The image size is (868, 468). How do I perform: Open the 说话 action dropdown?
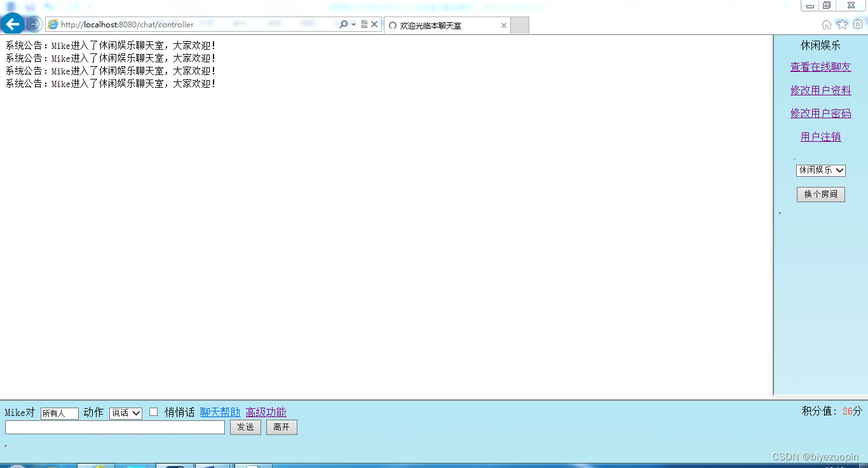click(126, 413)
